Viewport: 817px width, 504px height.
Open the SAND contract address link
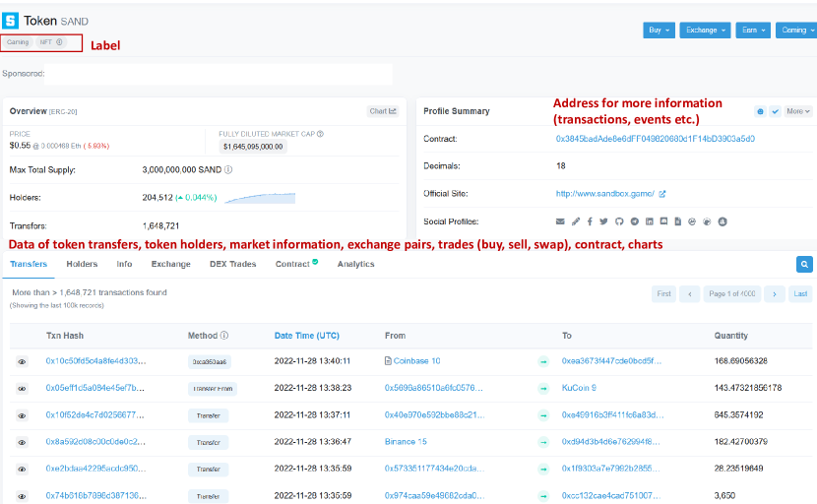(655, 139)
